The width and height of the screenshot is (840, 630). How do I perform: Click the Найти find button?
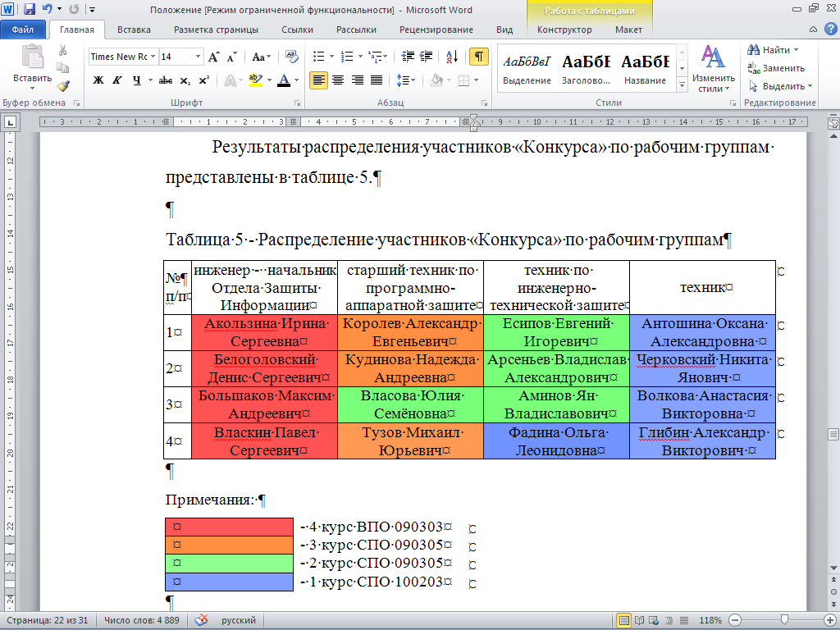coord(774,50)
